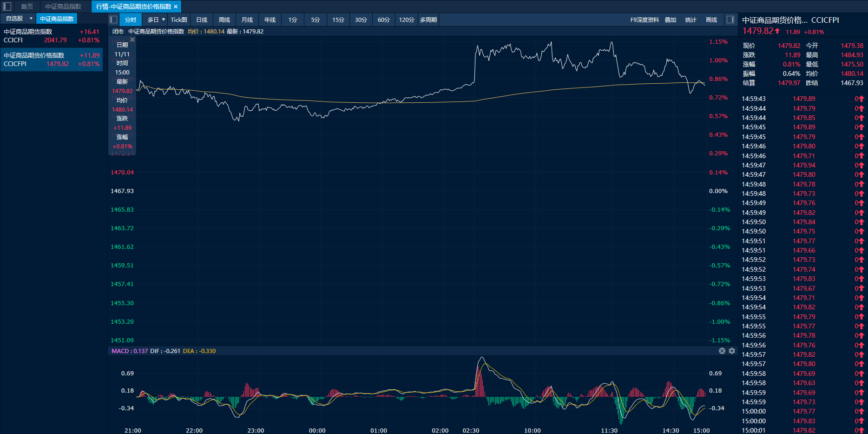Open the 中证商品指数 top tab

point(63,7)
